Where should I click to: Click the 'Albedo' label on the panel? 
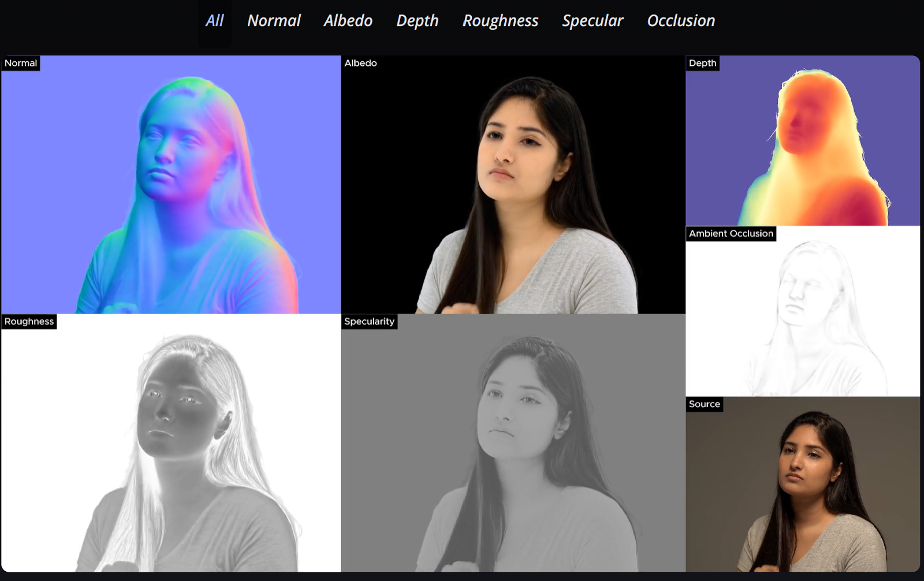pos(361,63)
